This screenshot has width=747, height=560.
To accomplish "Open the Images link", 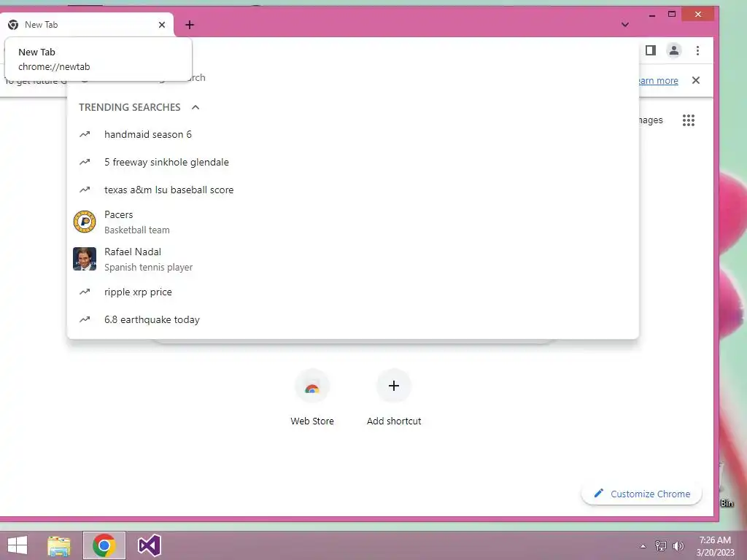I will (650, 120).
